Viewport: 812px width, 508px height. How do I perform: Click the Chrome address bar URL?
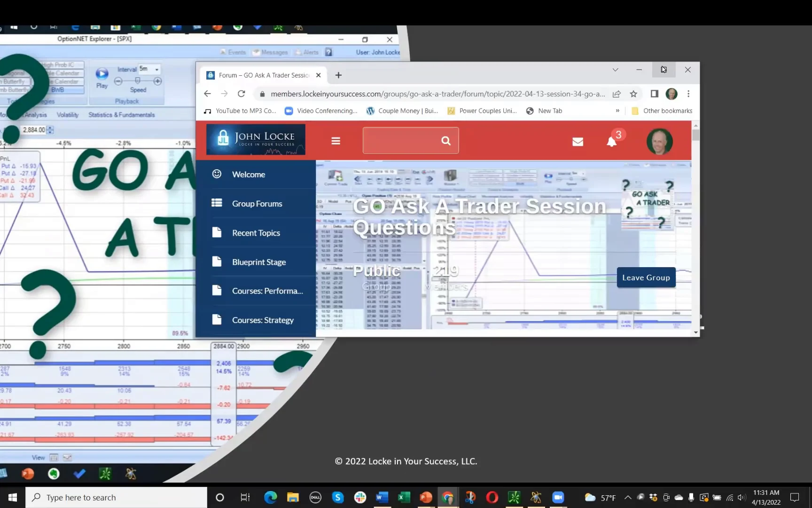point(438,94)
